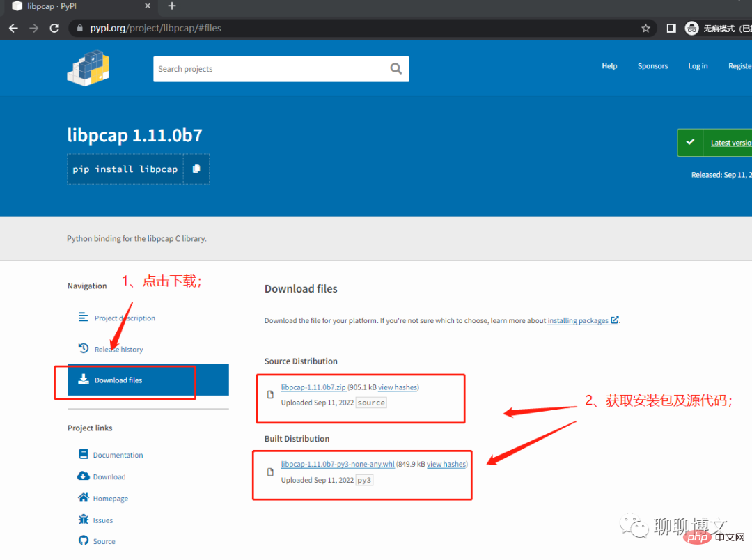Click the Homepage house icon

click(x=84, y=497)
